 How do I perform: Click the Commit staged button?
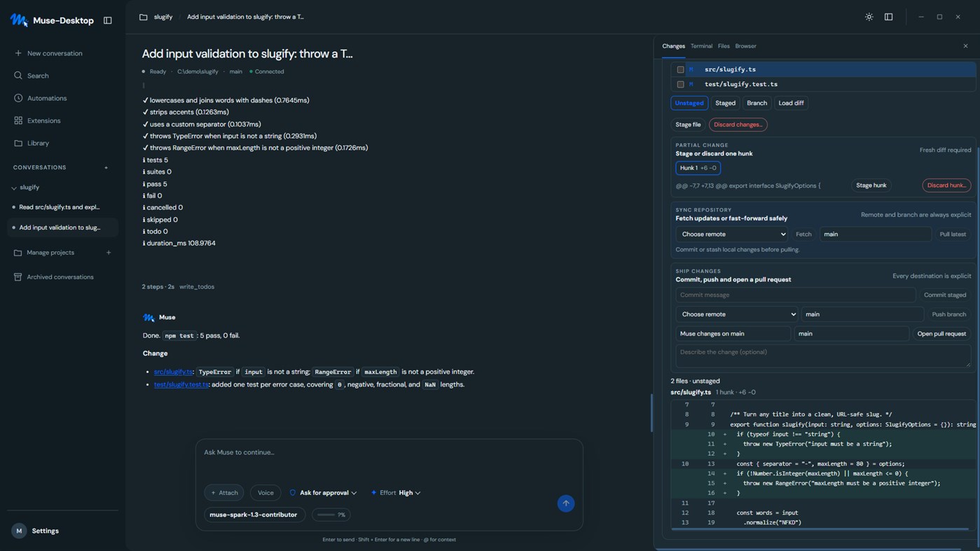(x=945, y=295)
